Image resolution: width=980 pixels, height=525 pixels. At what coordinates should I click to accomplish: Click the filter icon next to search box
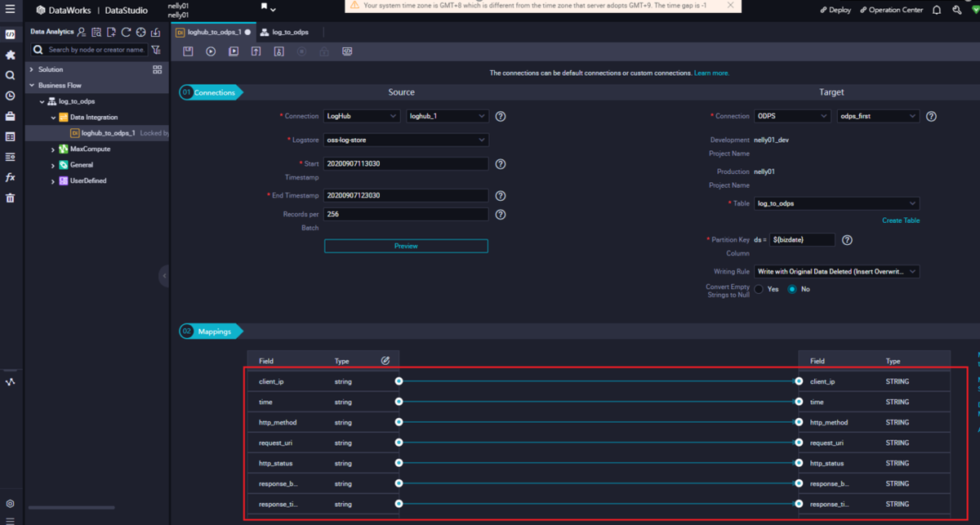point(156,50)
